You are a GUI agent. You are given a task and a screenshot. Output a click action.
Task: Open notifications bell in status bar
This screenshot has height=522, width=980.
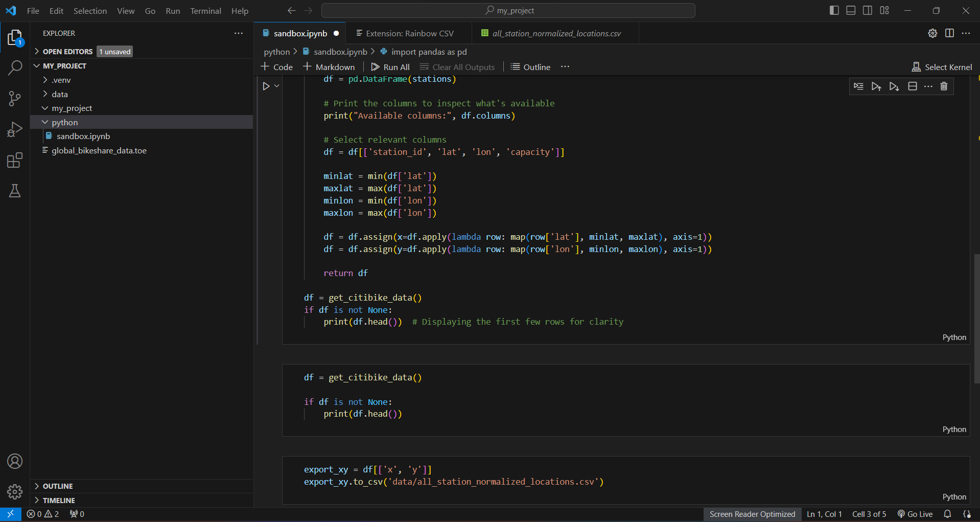click(947, 514)
